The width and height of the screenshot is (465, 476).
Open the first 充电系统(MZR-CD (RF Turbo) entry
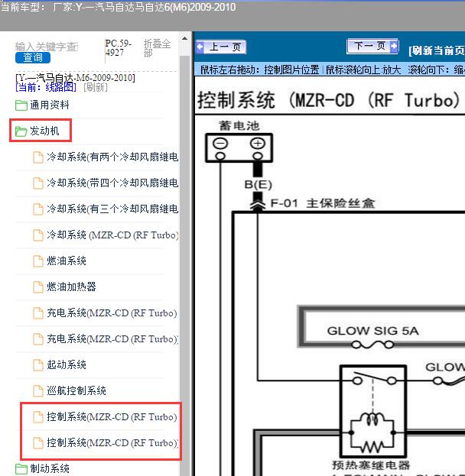(112, 313)
